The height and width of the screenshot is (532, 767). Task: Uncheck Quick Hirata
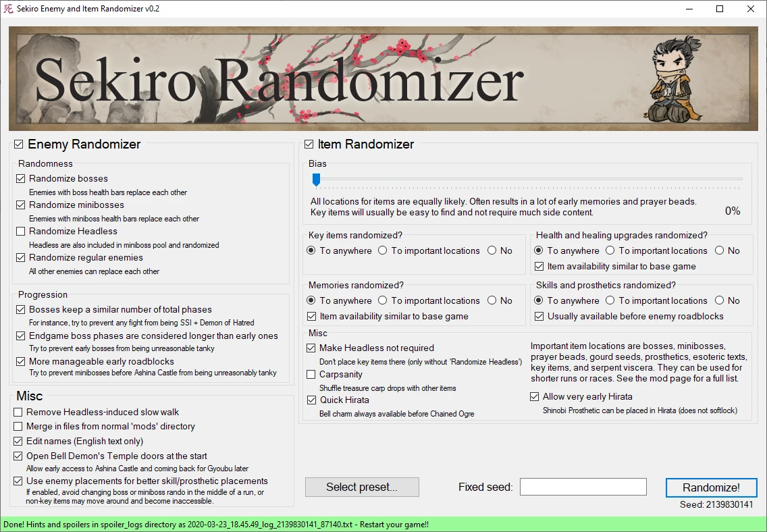click(312, 400)
